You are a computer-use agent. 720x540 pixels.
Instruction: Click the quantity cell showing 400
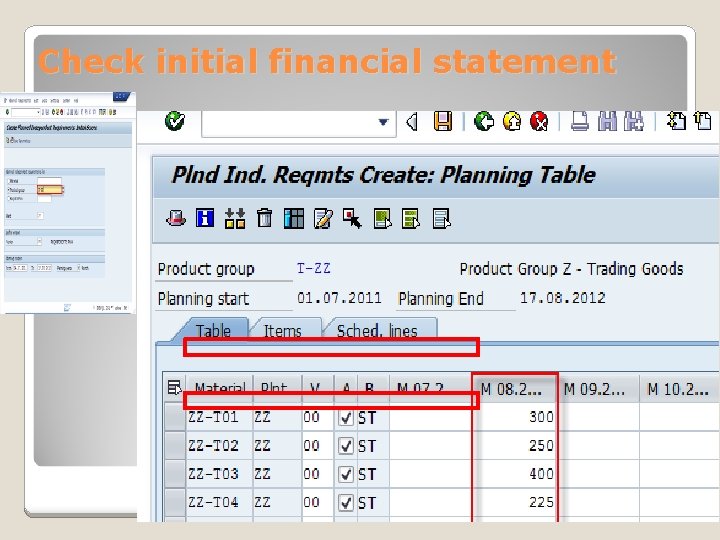515,474
